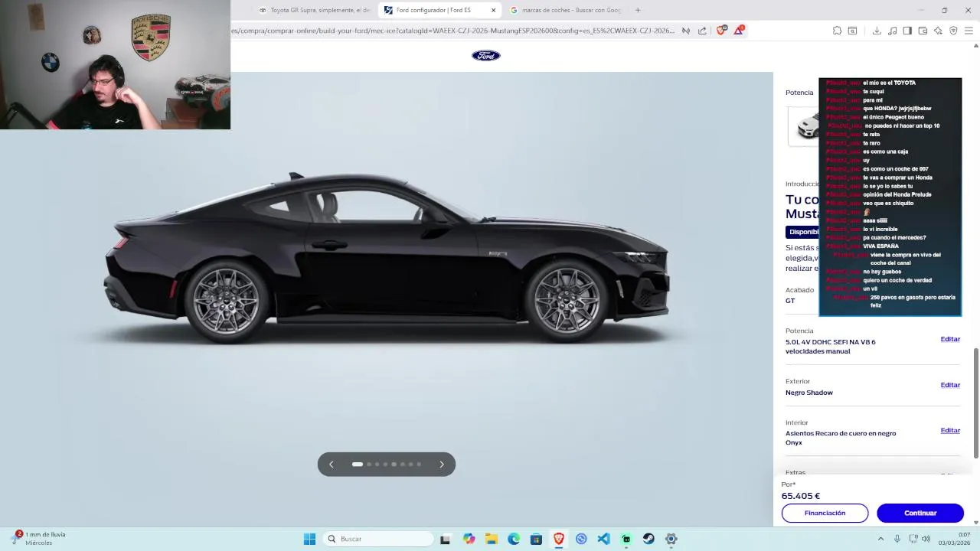Close the Ford configurador tab

[x=494, y=10]
